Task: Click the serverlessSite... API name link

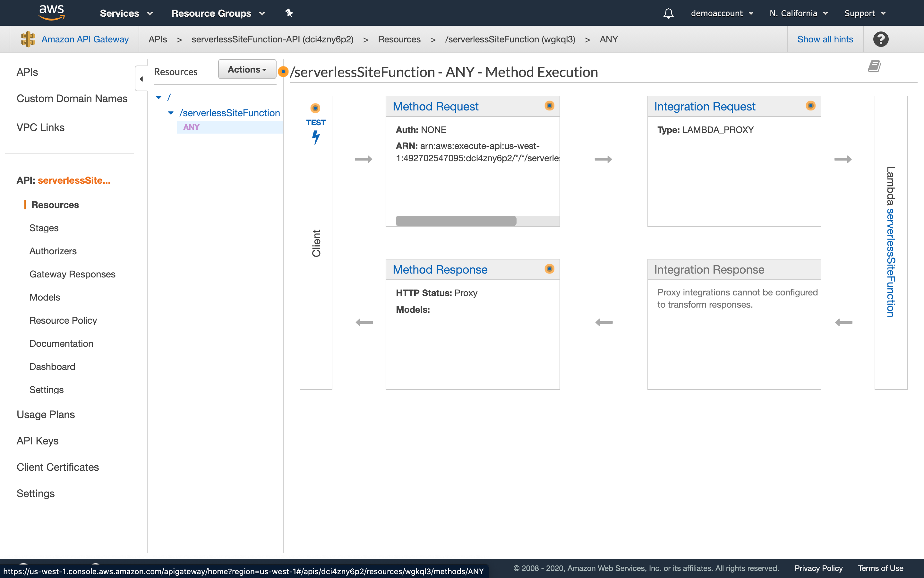Action: 74,180
